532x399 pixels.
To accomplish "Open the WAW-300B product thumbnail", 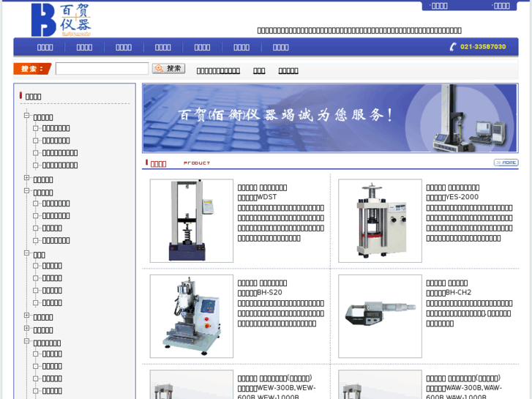I will tap(380, 384).
